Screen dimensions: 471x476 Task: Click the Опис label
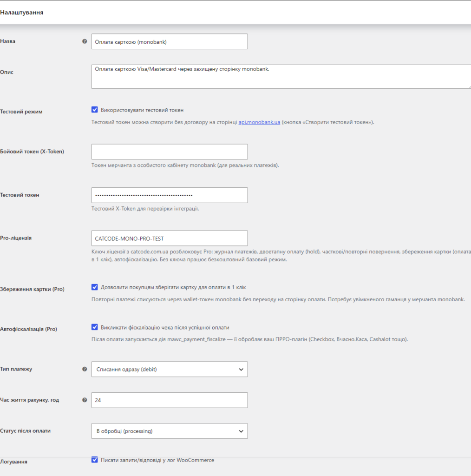(7, 72)
